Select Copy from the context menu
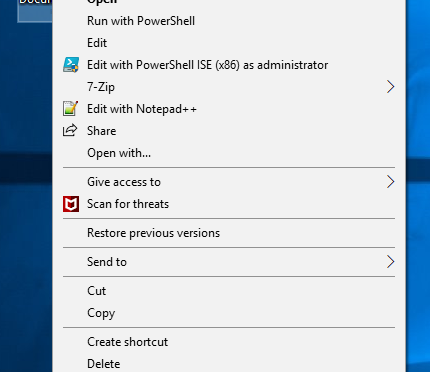 point(229,313)
